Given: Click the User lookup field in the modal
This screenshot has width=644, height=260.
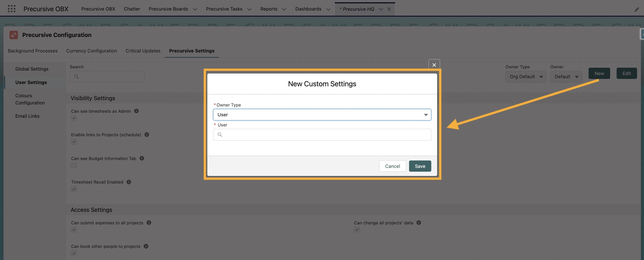Looking at the screenshot, I should point(322,135).
